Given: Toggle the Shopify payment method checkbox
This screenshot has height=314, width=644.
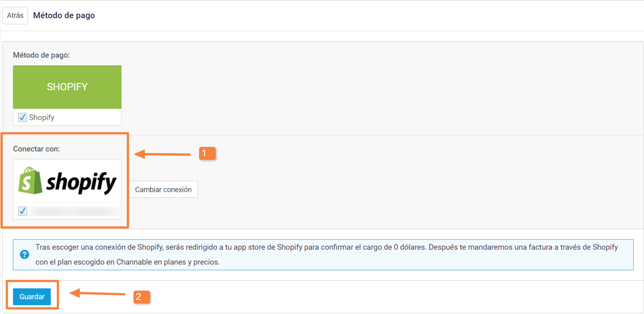Looking at the screenshot, I should 23,118.
